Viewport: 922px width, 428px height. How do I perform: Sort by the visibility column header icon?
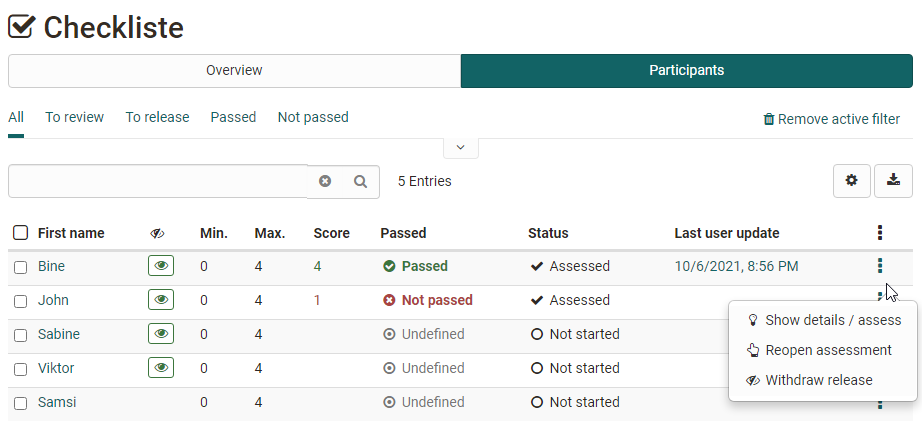coord(157,234)
